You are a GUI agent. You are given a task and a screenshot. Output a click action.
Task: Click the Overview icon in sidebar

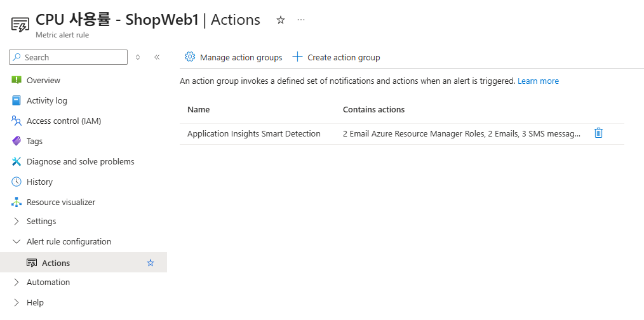click(x=17, y=80)
